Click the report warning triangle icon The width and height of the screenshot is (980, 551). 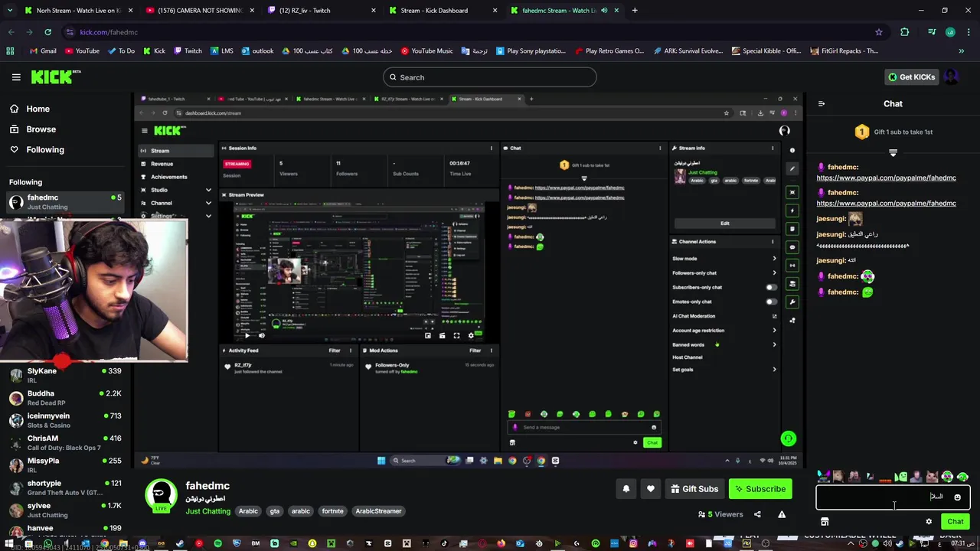point(782,514)
